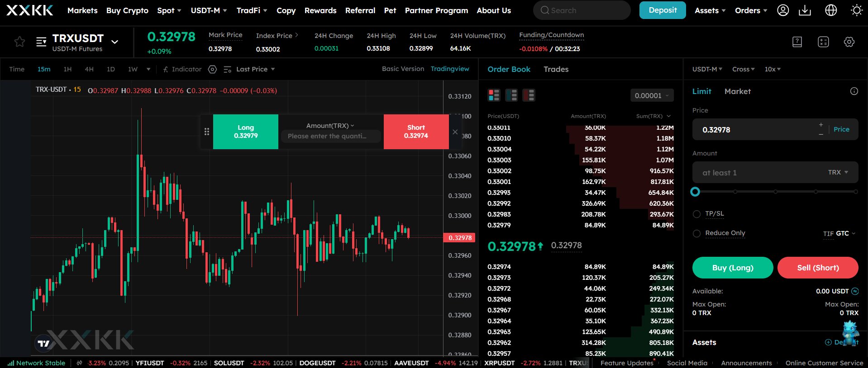This screenshot has height=368, width=868.
Task: Click the amount percentage slider handle
Action: [695, 192]
